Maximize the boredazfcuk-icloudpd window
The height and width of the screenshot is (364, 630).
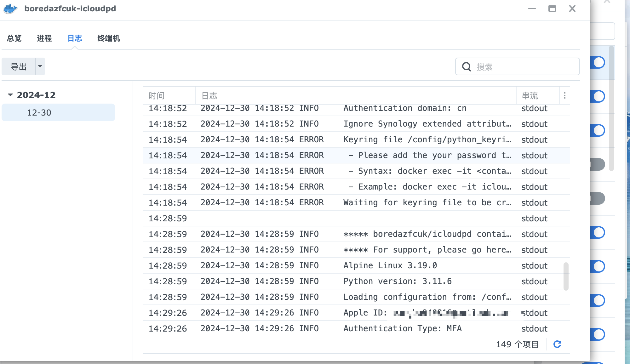pos(552,9)
